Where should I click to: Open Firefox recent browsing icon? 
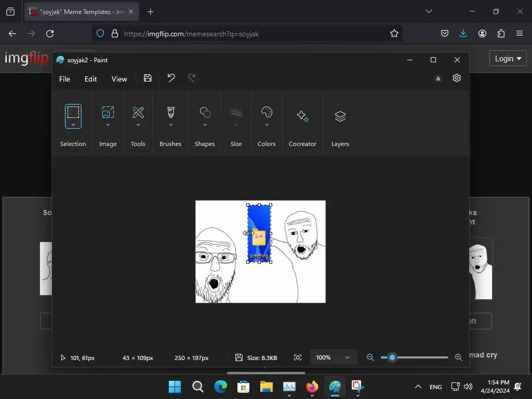(10, 12)
